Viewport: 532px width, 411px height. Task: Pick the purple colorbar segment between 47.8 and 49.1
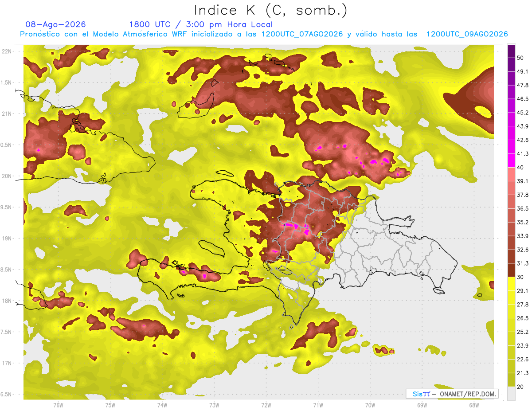tap(511, 78)
